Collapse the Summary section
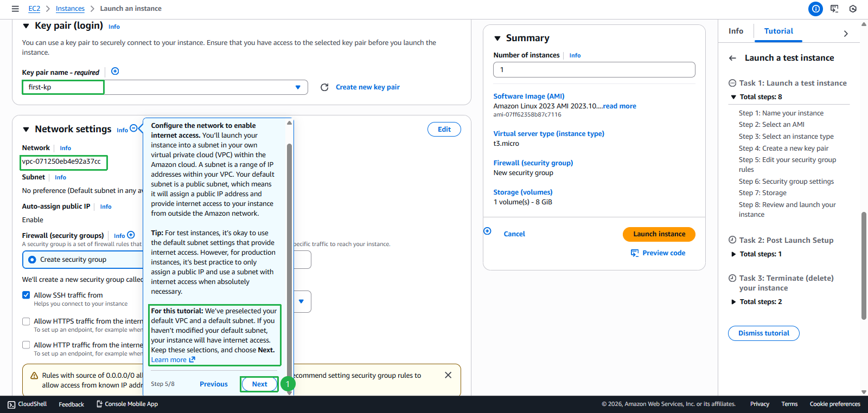Screen dimensions: 868x413 coord(497,38)
